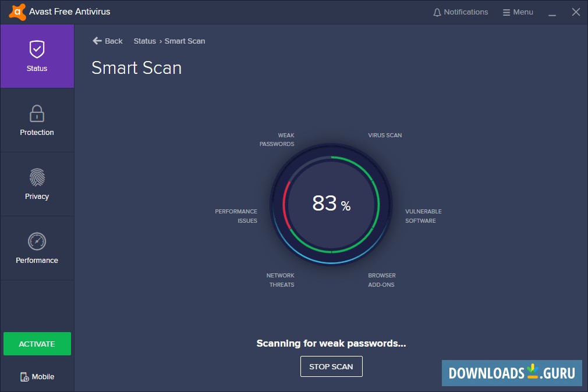The image size is (588, 392).
Task: Go Back using the arrow
Action: tap(97, 41)
